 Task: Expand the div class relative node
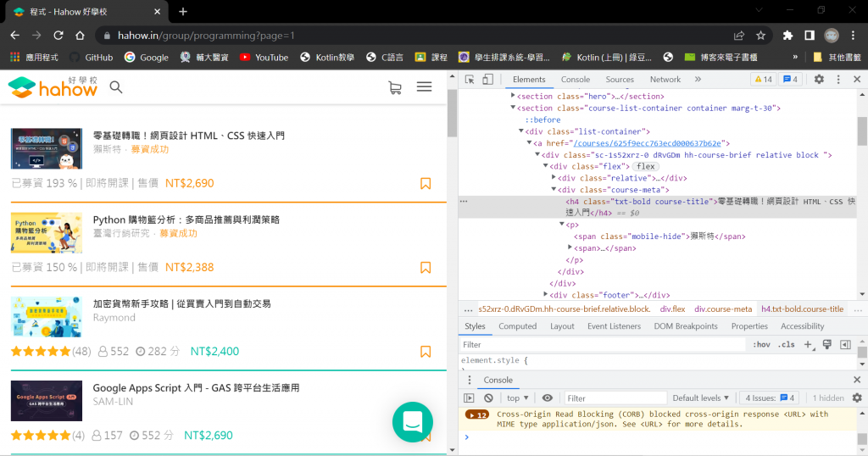[x=554, y=178]
